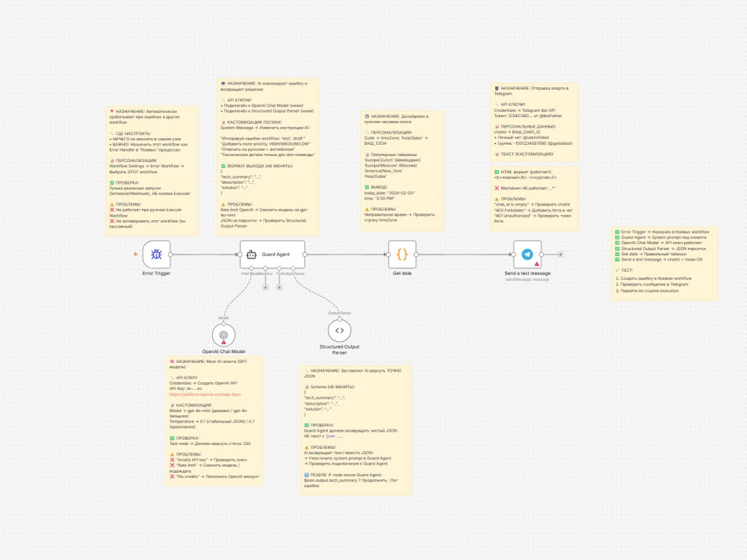
Task: Click 'Markdown НЕ работает' note line
Action: point(524,188)
